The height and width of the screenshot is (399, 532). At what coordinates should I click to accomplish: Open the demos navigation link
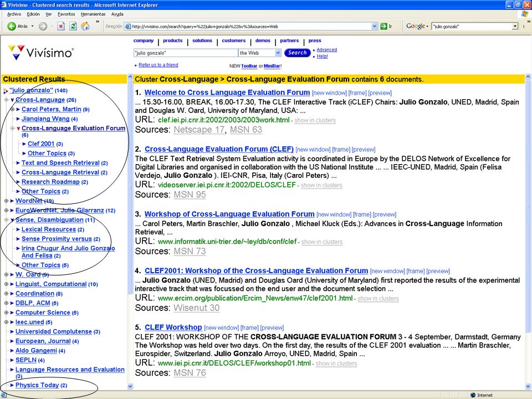click(x=263, y=40)
